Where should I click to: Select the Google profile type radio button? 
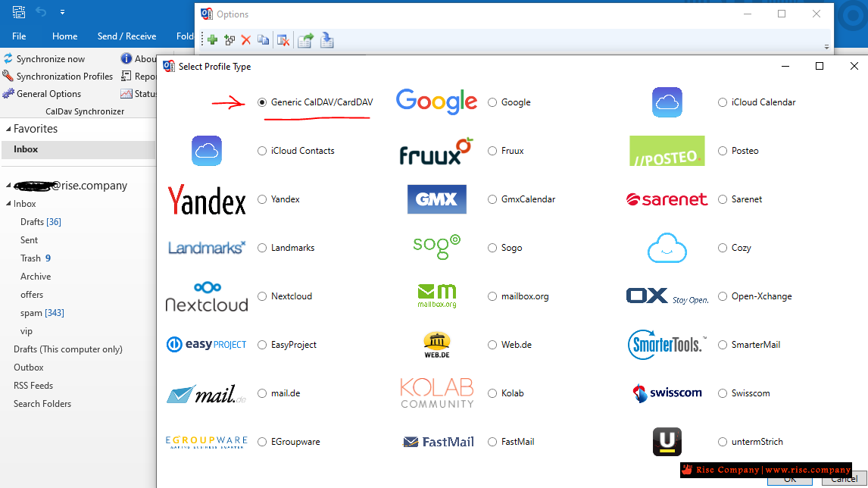pos(492,102)
